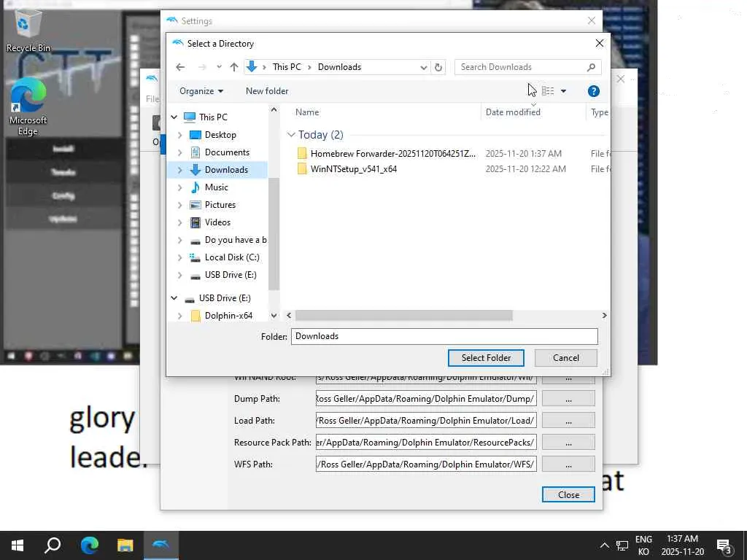Launch Edge from the taskbar

(89, 545)
